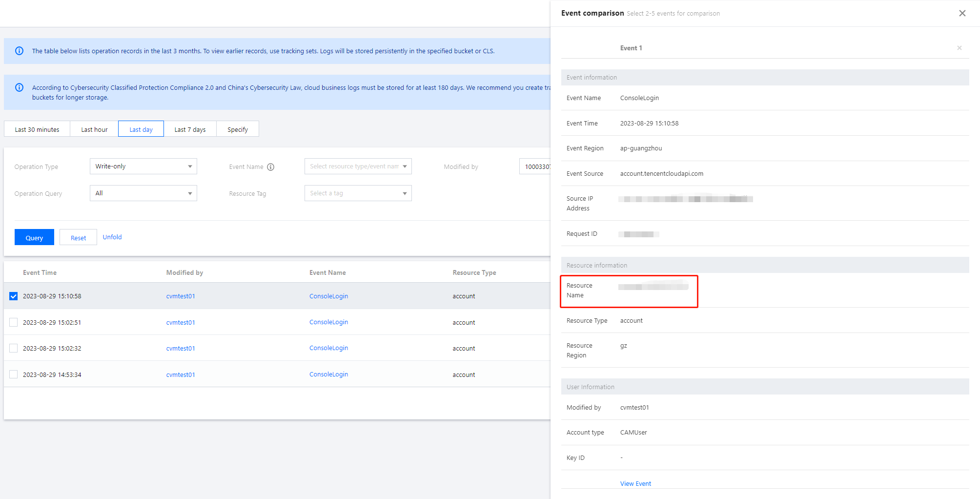This screenshot has width=980, height=499.
Task: Switch to Last 7 days tab
Action: click(190, 129)
